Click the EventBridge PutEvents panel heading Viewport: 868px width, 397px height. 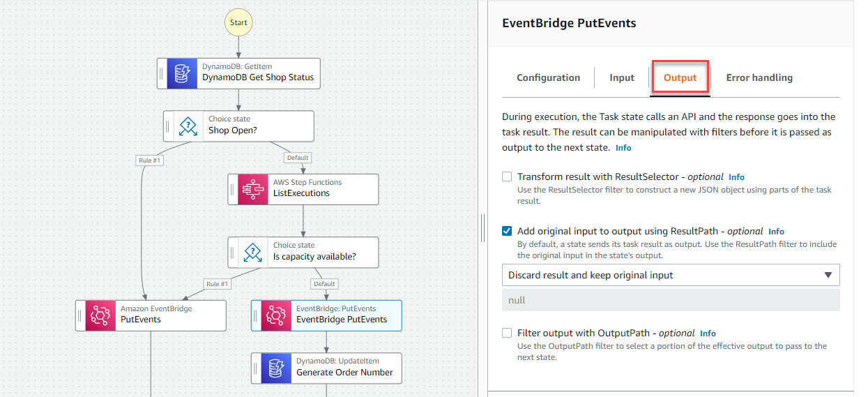[x=569, y=22]
